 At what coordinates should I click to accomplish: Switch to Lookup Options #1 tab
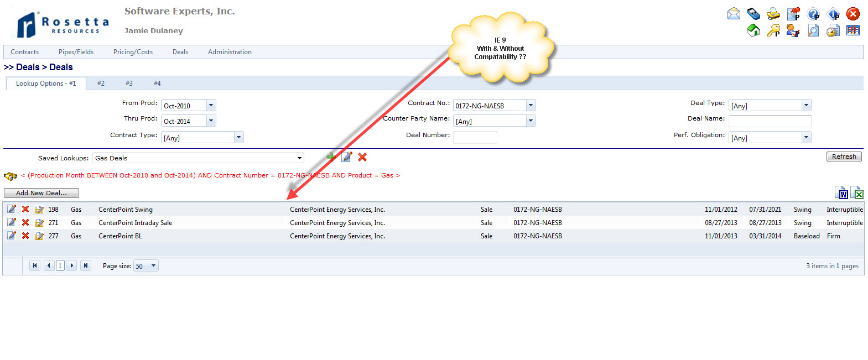(x=46, y=84)
